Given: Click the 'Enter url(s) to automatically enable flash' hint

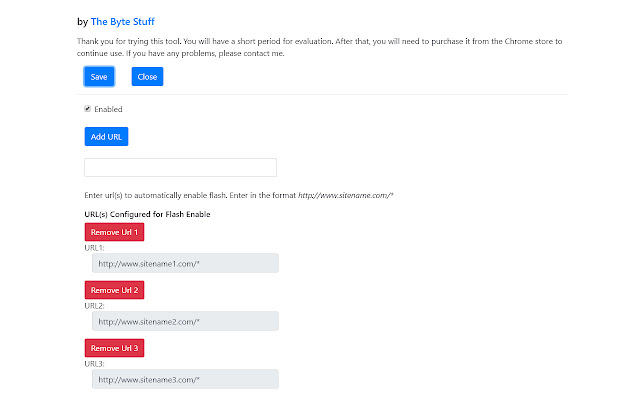Looking at the screenshot, I should (x=239, y=195).
